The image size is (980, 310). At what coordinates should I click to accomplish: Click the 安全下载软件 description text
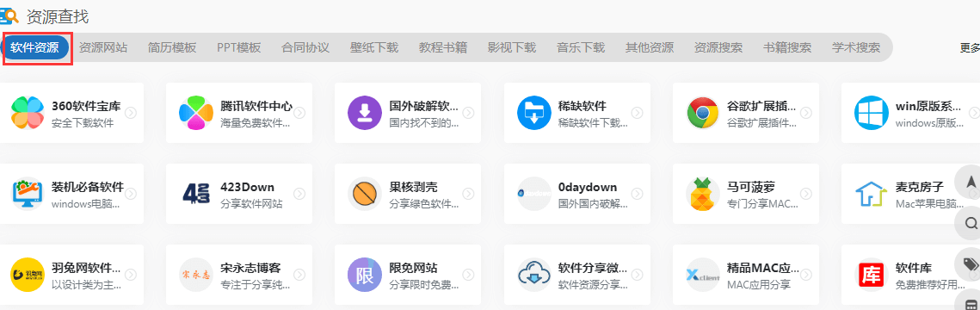click(83, 122)
